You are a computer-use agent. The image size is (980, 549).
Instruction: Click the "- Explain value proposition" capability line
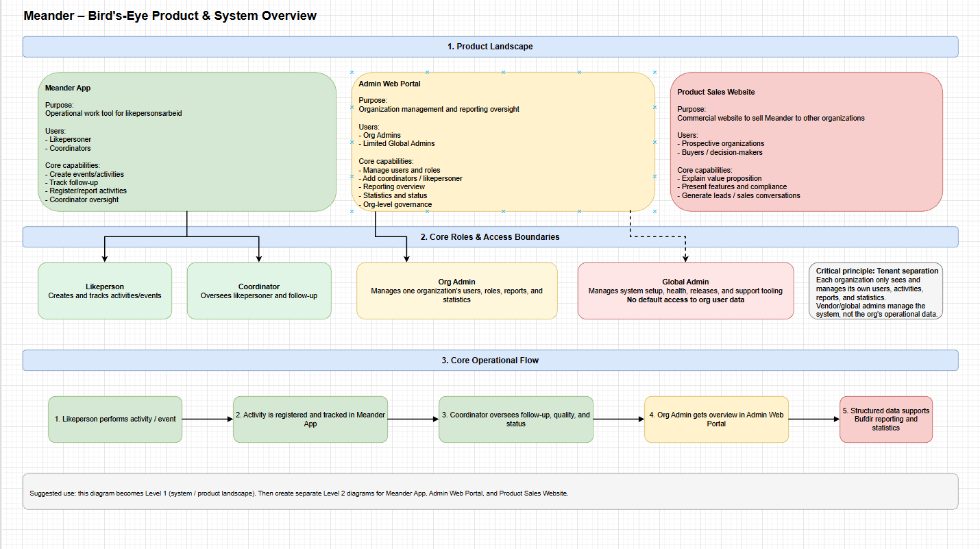point(720,178)
